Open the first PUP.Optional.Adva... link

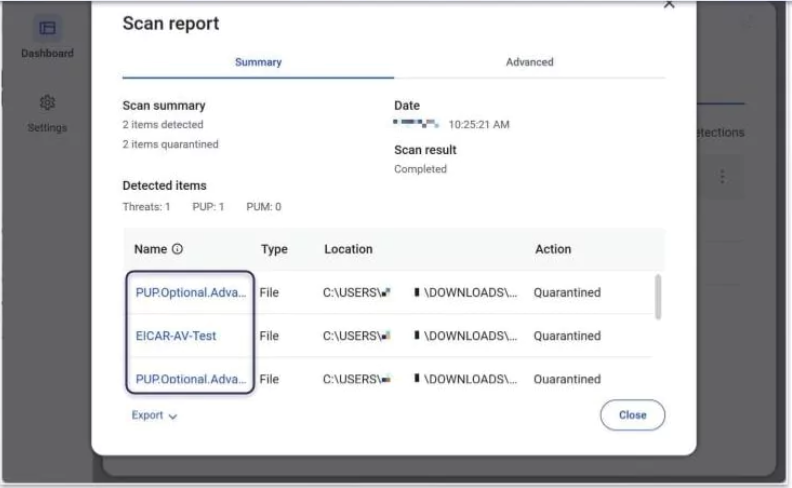(x=190, y=292)
